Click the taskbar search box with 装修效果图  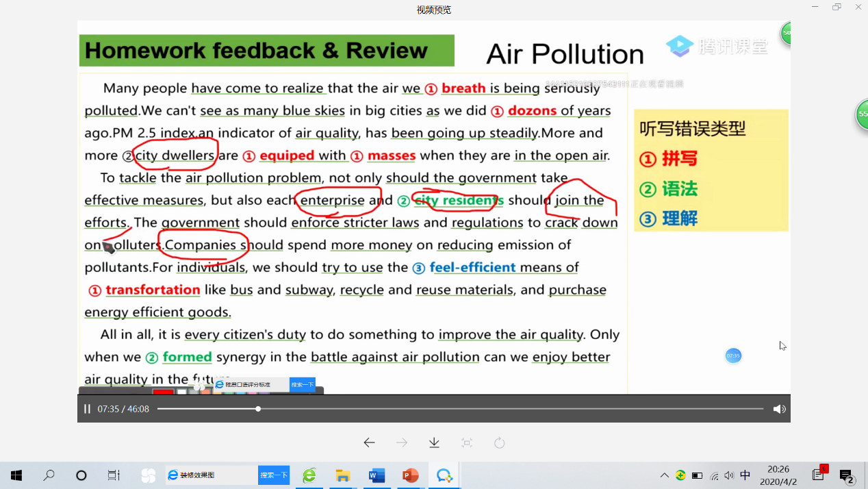[x=212, y=475]
